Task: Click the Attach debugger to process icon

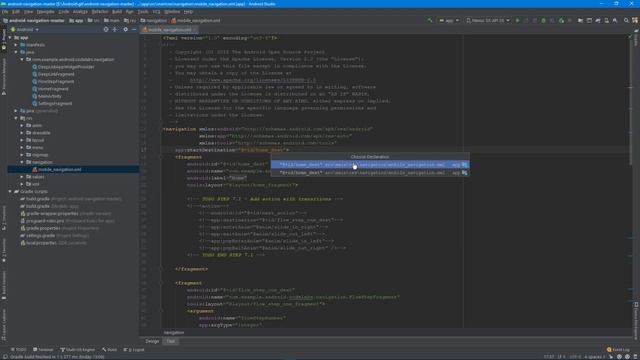Action: tap(561, 20)
